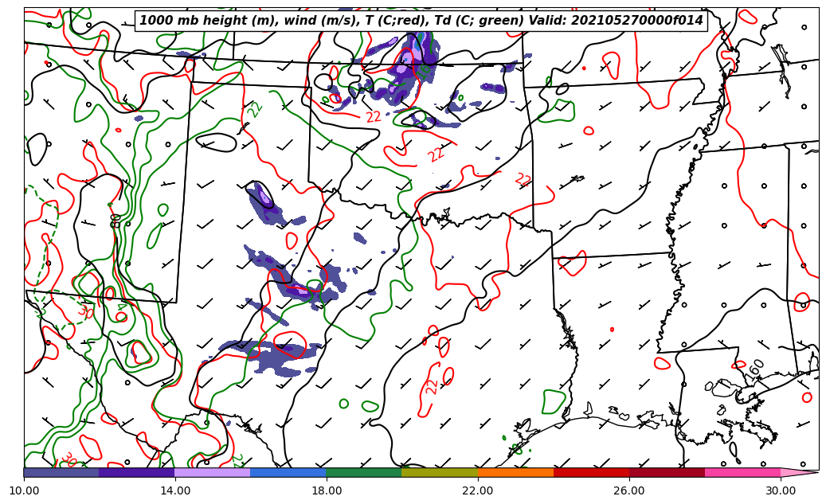Pick the lavender 14–16 colorbar segment
826x504 pixels.
coord(212,472)
